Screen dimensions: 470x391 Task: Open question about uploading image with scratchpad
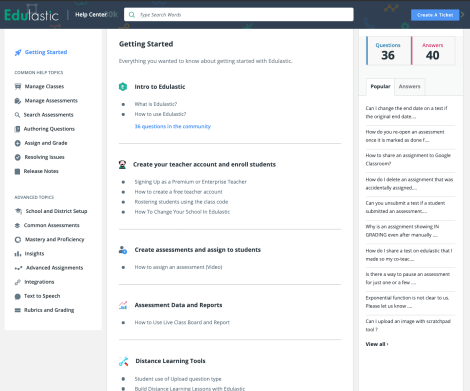(x=408, y=325)
